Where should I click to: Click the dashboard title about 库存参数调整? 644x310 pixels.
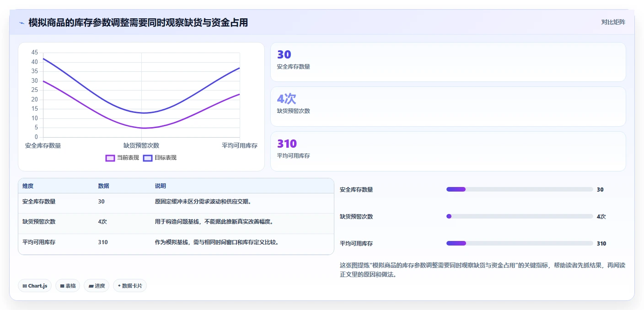click(138, 22)
